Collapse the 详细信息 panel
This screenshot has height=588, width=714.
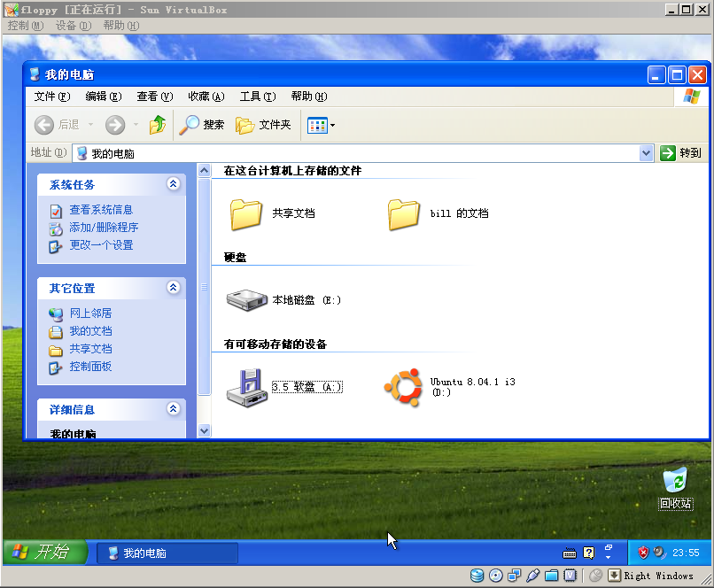(173, 409)
